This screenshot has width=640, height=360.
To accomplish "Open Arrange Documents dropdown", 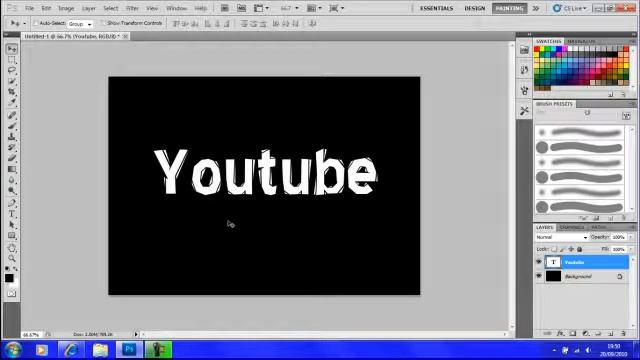I will pyautogui.click(x=314, y=8).
